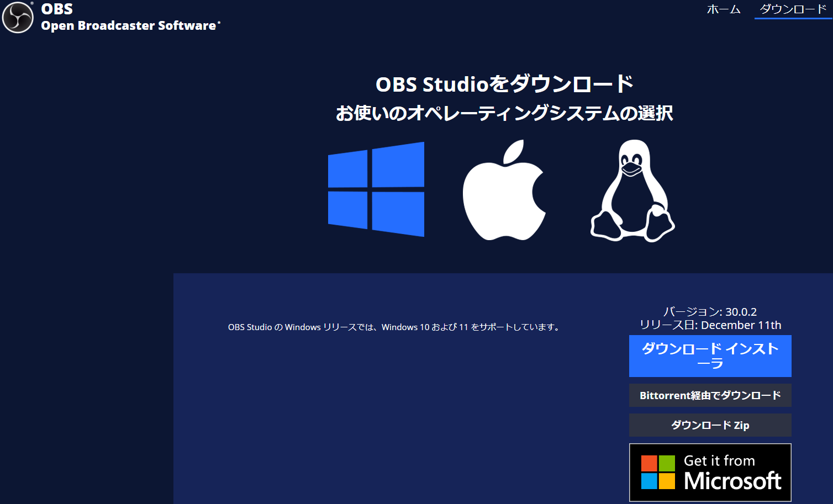Click the バージョン 30.0.2 version text
The height and width of the screenshot is (504, 833).
710,311
